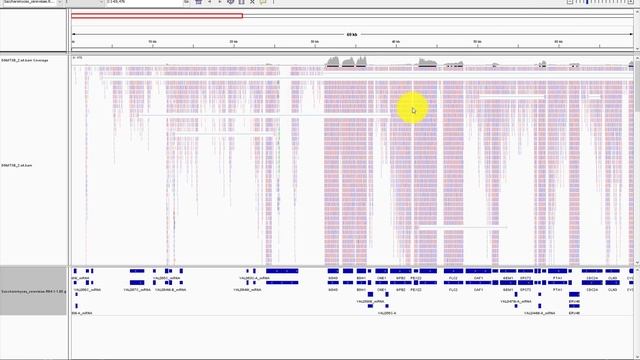This screenshot has height=360, width=640.
Task: Click the 10 kb mark on the ruler
Action: (x=152, y=42)
